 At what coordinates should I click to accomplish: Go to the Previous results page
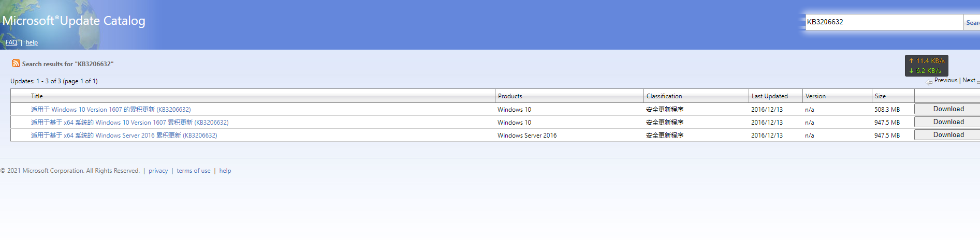pos(945,80)
